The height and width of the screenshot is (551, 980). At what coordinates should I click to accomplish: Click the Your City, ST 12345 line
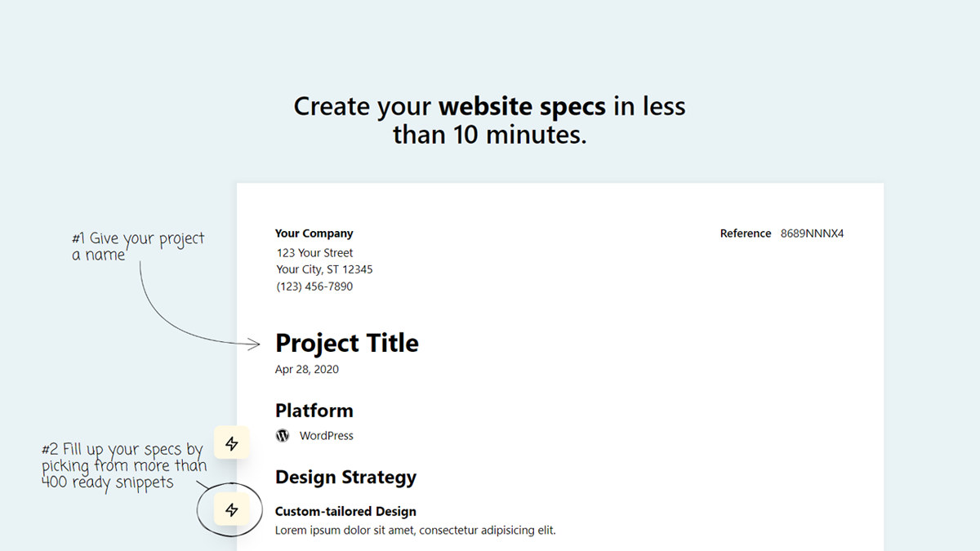324,269
